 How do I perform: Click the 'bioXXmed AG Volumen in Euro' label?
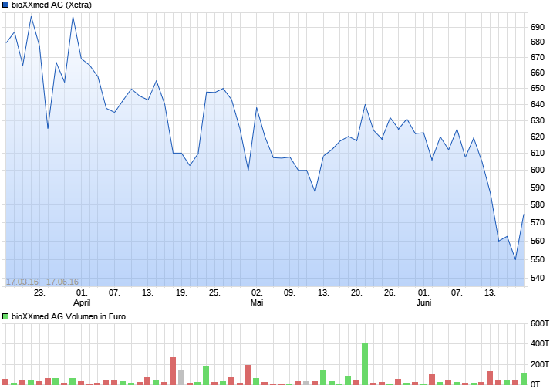(69, 316)
